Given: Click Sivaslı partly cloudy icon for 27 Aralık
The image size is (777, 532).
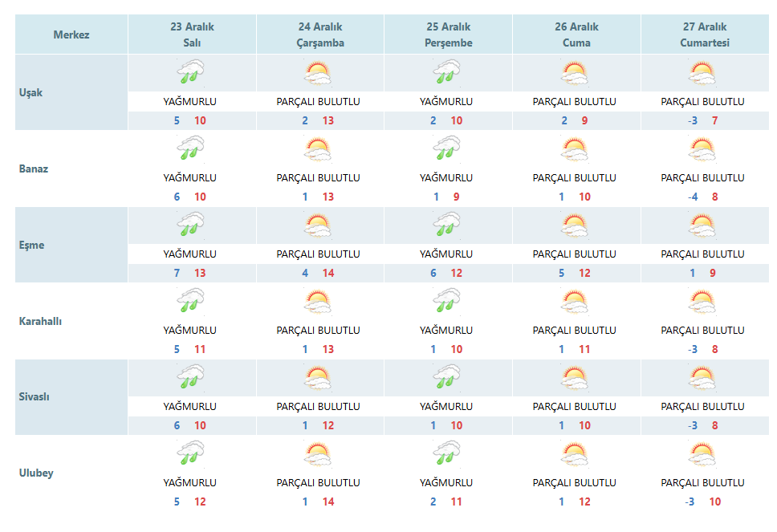Looking at the screenshot, I should tap(702, 378).
